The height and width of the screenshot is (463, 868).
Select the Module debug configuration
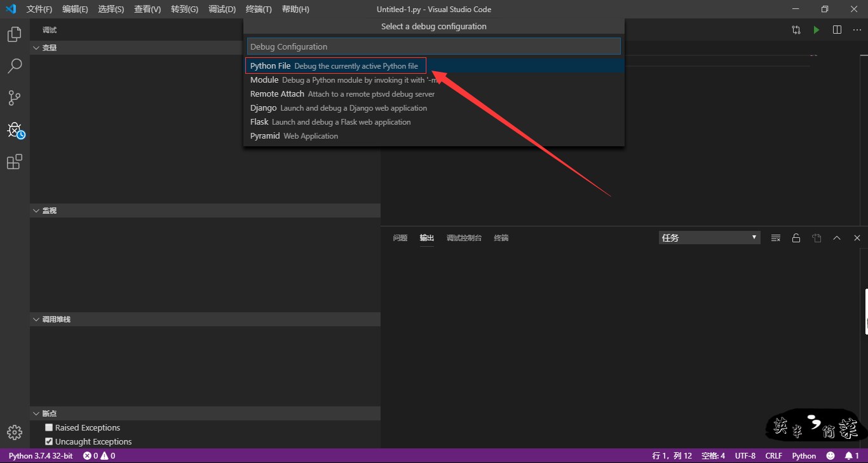click(434, 80)
